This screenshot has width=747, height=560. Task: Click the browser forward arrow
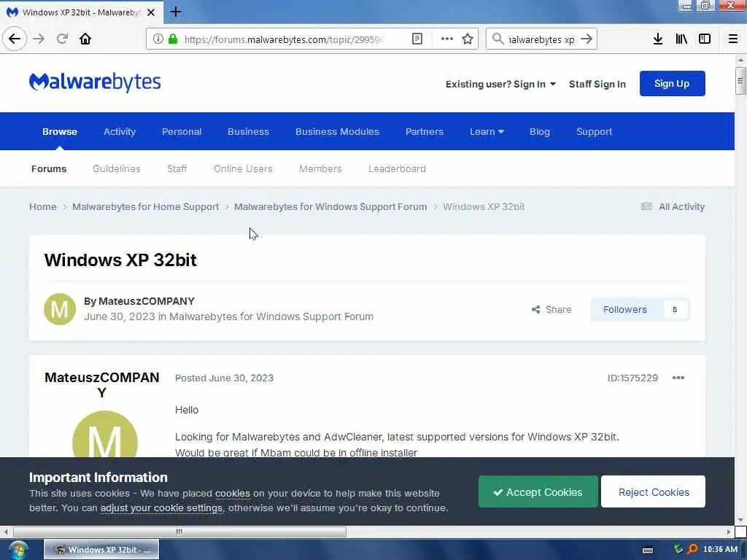click(39, 39)
